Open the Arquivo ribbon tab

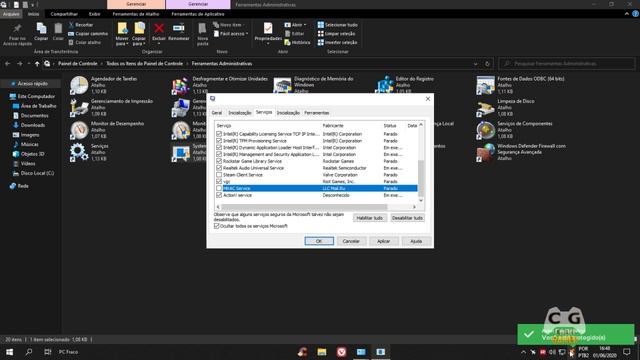point(11,14)
